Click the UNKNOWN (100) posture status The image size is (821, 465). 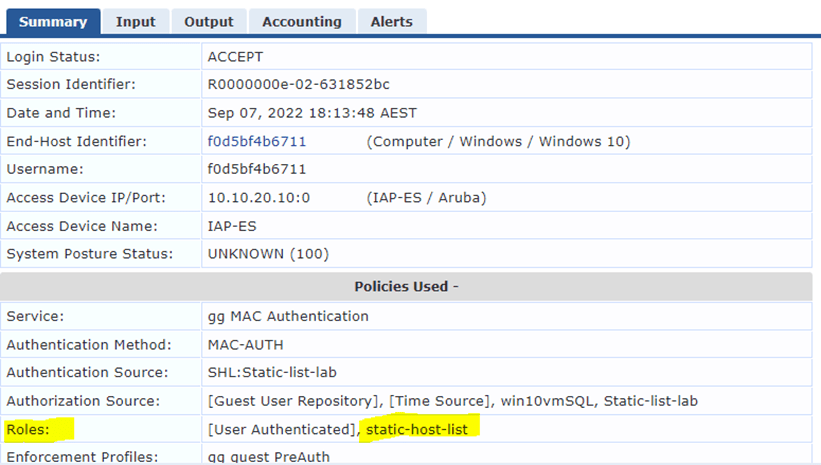[x=268, y=253]
